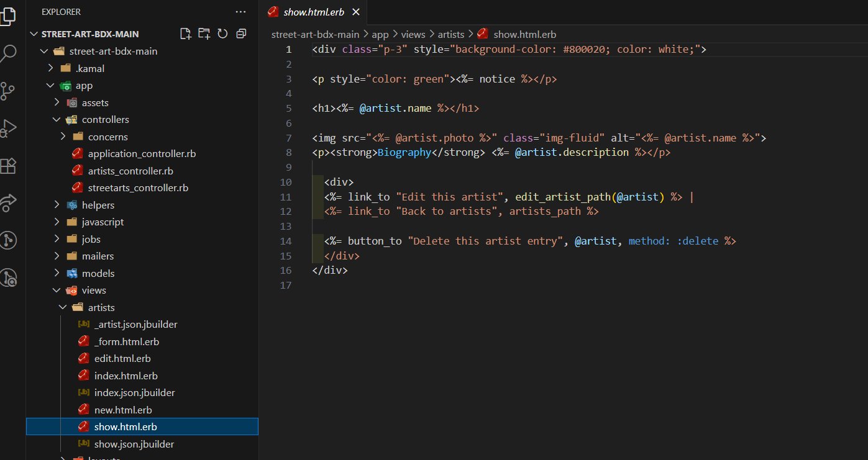Collapse all folders in Explorer
Screen dimensions: 868x460
(241, 34)
